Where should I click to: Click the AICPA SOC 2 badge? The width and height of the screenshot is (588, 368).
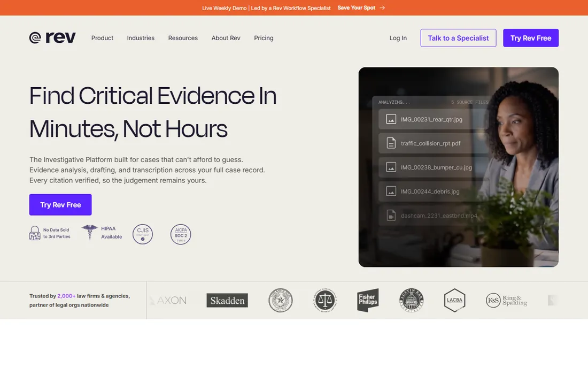tap(181, 234)
